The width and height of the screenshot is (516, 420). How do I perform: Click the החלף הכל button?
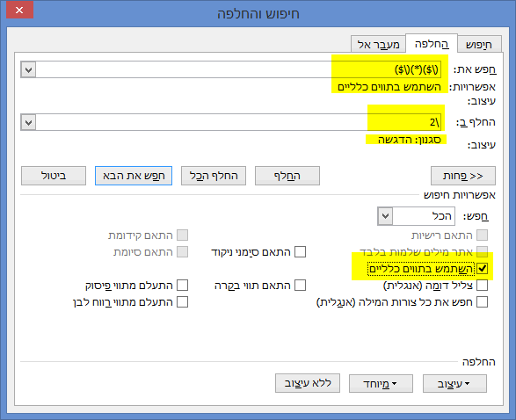pyautogui.click(x=214, y=176)
